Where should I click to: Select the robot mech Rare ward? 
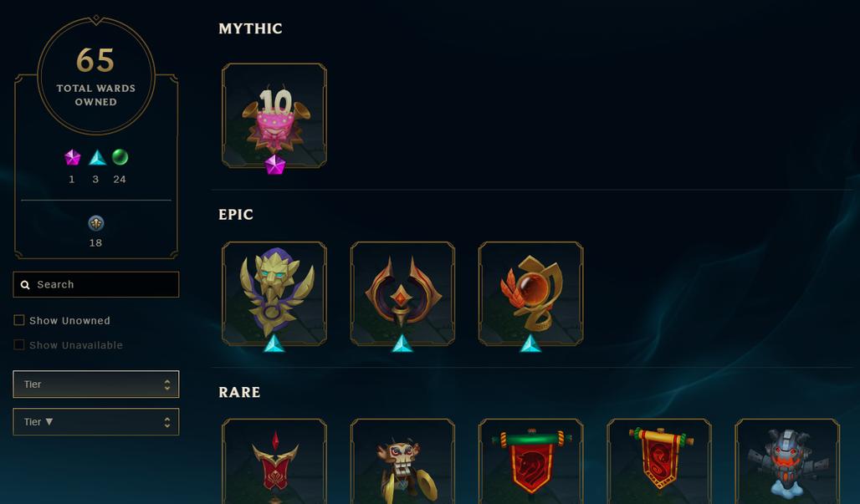[x=787, y=461]
